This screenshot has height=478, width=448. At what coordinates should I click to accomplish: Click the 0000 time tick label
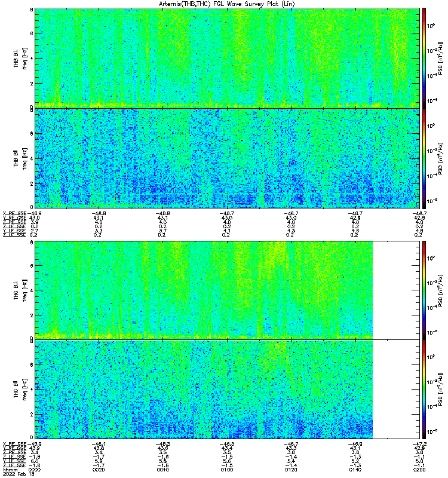tap(35, 470)
